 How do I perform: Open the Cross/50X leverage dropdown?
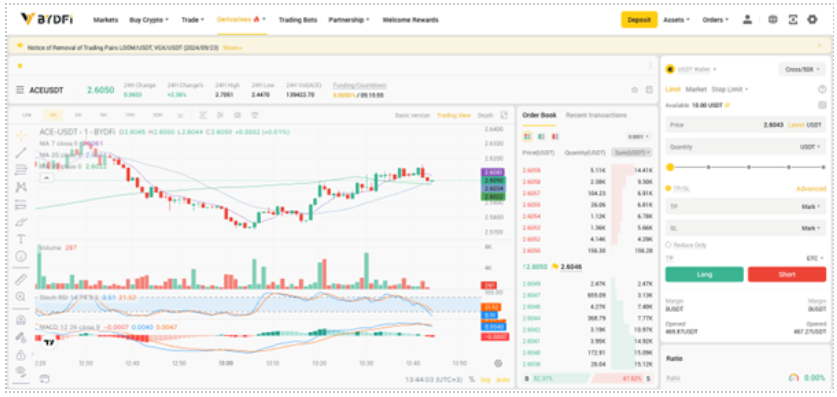802,69
